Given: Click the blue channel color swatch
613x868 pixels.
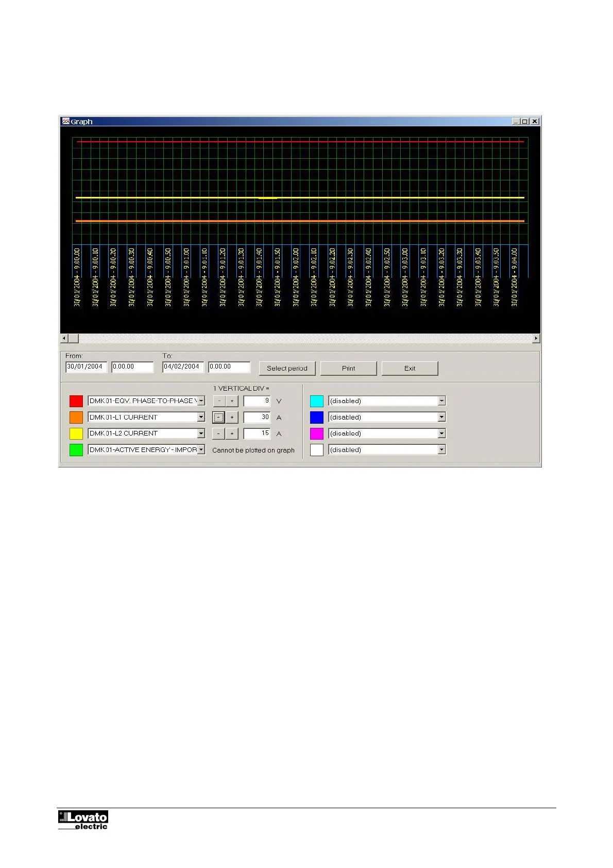Looking at the screenshot, I should click(317, 417).
